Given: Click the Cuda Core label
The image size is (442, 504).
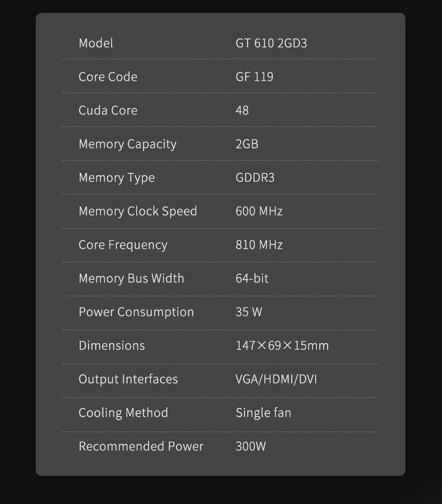Looking at the screenshot, I should click(x=108, y=110).
